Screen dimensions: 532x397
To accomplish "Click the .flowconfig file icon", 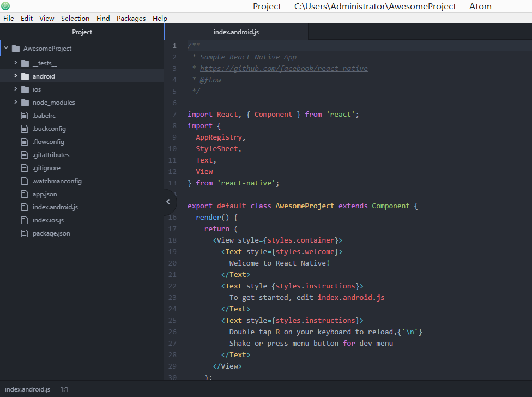I will coord(25,142).
